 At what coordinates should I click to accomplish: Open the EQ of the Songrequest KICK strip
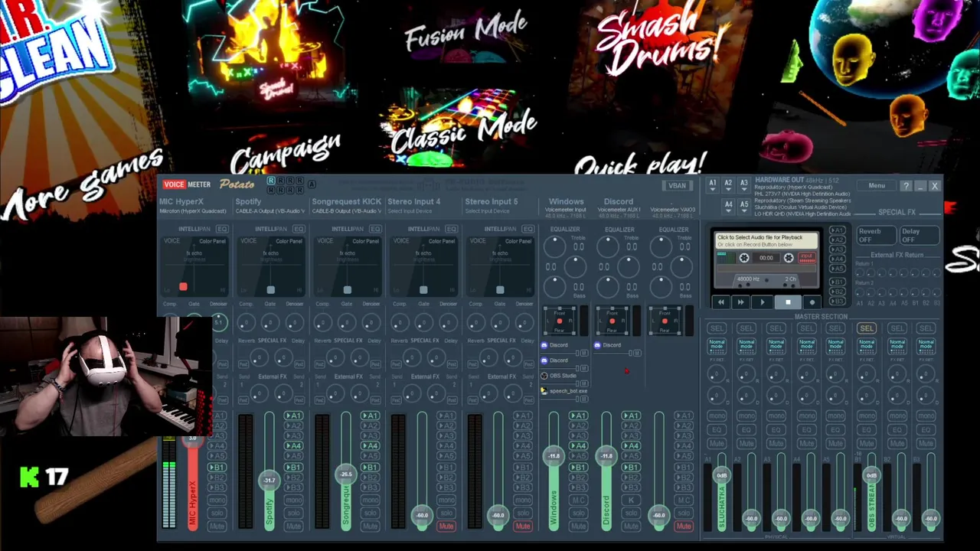pyautogui.click(x=374, y=229)
